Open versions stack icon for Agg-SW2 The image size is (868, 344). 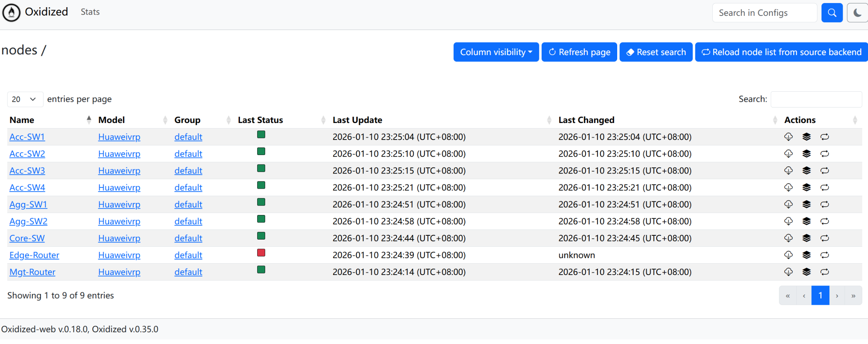(x=806, y=221)
